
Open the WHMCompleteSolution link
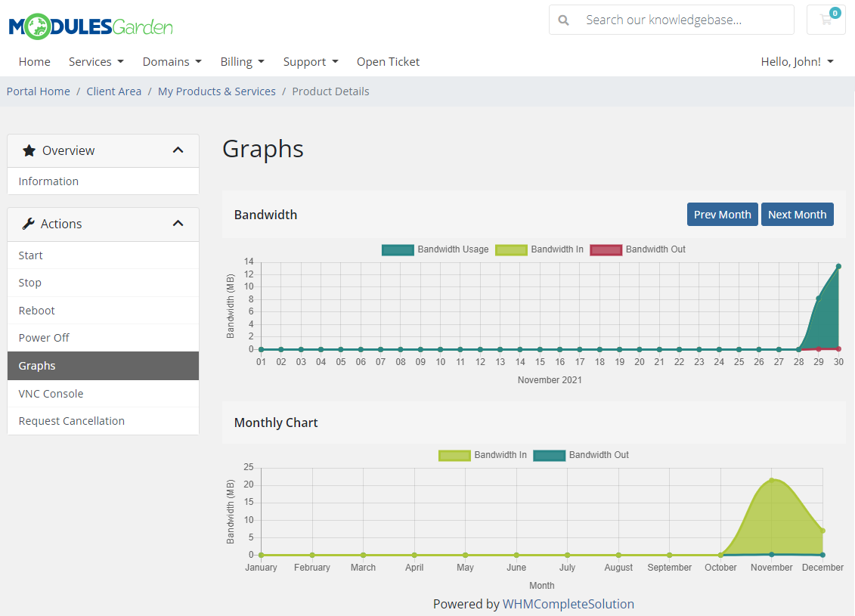568,604
